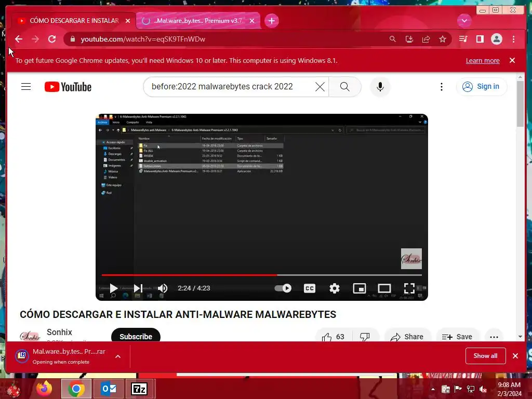Toggle autoplay switch in player
The height and width of the screenshot is (399, 532).
click(283, 288)
